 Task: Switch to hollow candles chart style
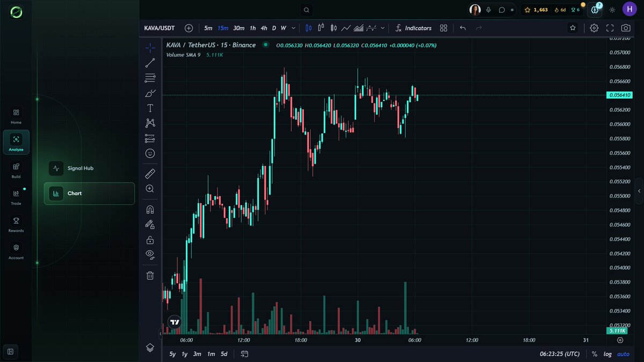[x=321, y=28]
